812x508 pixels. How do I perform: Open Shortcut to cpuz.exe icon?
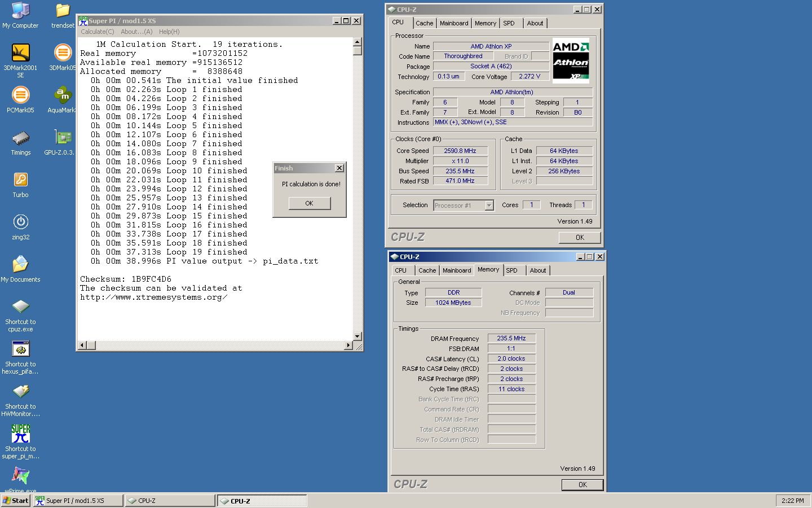(x=20, y=315)
